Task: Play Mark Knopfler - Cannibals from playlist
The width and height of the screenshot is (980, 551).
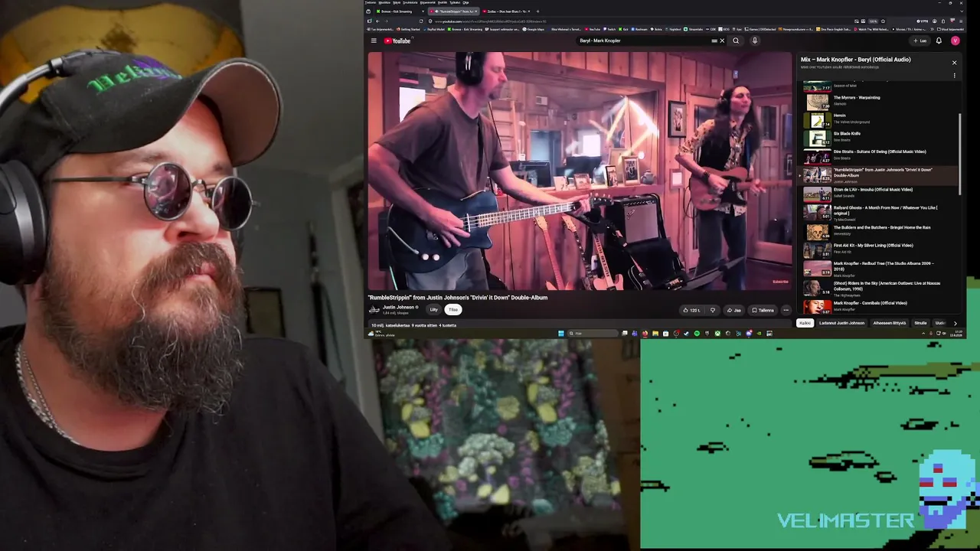Action: pyautogui.click(x=880, y=306)
